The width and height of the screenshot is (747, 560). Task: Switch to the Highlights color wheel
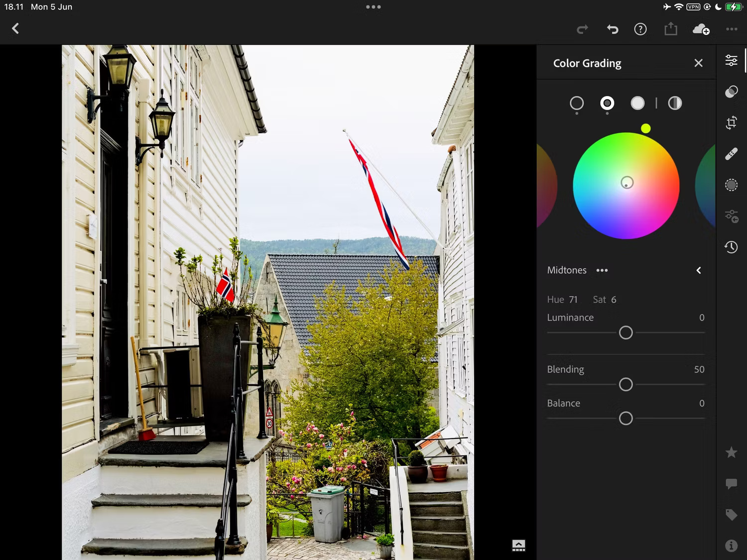(x=637, y=104)
